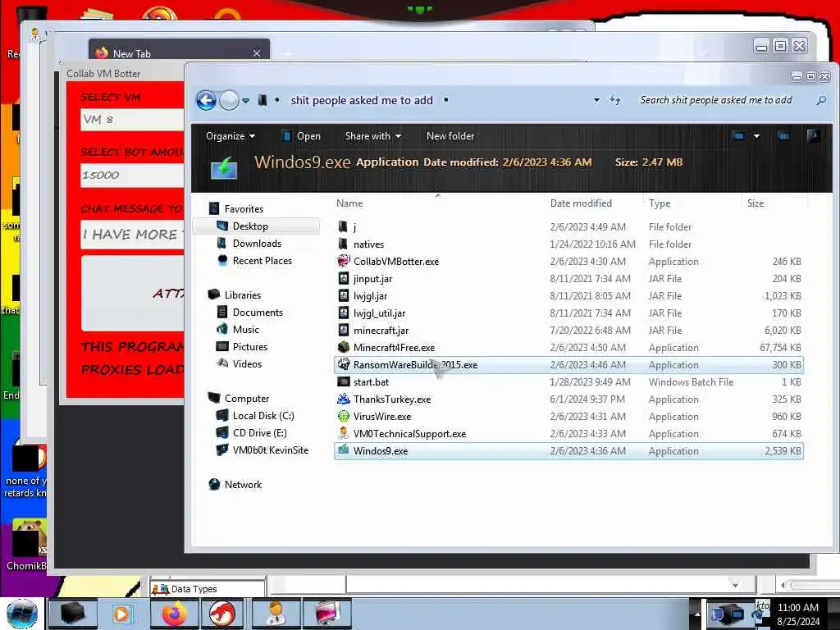Select VM0b0t KevinSite drive
This screenshot has height=630, width=840.
(x=270, y=450)
